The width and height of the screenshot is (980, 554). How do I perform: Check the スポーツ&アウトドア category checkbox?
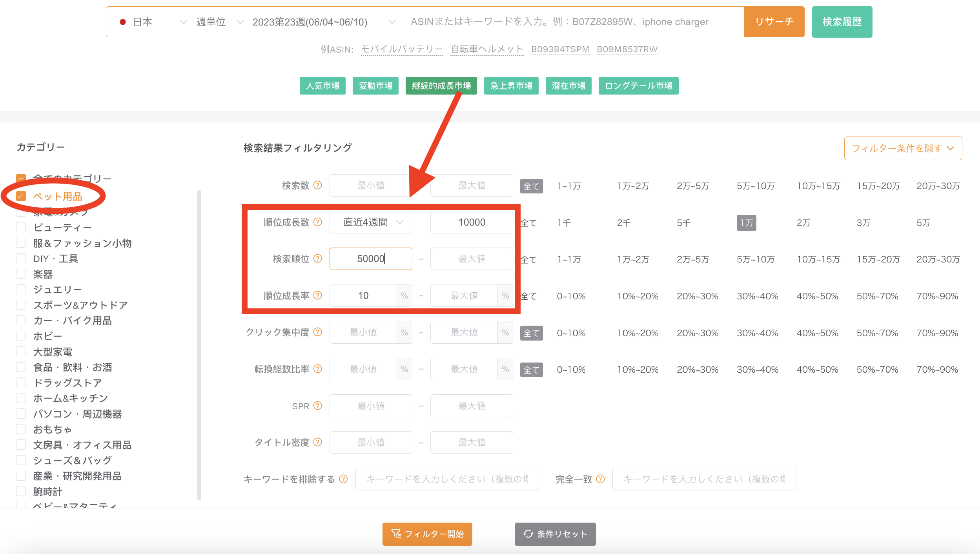pyautogui.click(x=21, y=305)
